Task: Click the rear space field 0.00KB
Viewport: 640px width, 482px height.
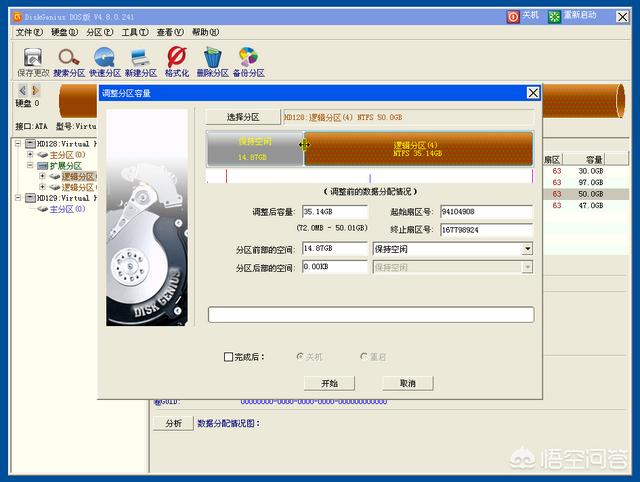Action: 335,267
